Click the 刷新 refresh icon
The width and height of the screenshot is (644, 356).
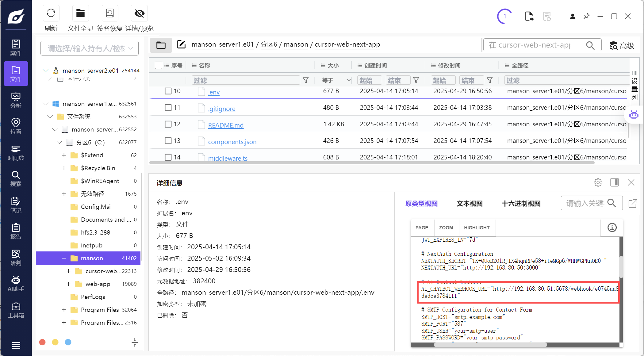coord(51,13)
